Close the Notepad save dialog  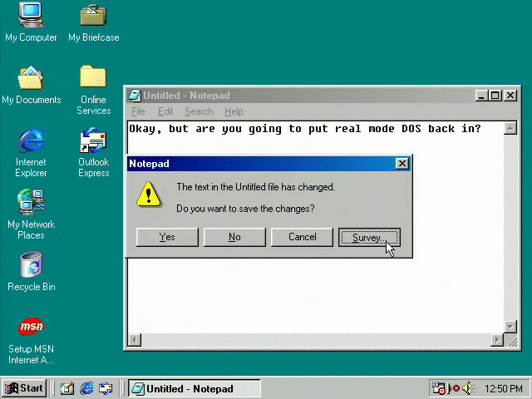point(402,164)
